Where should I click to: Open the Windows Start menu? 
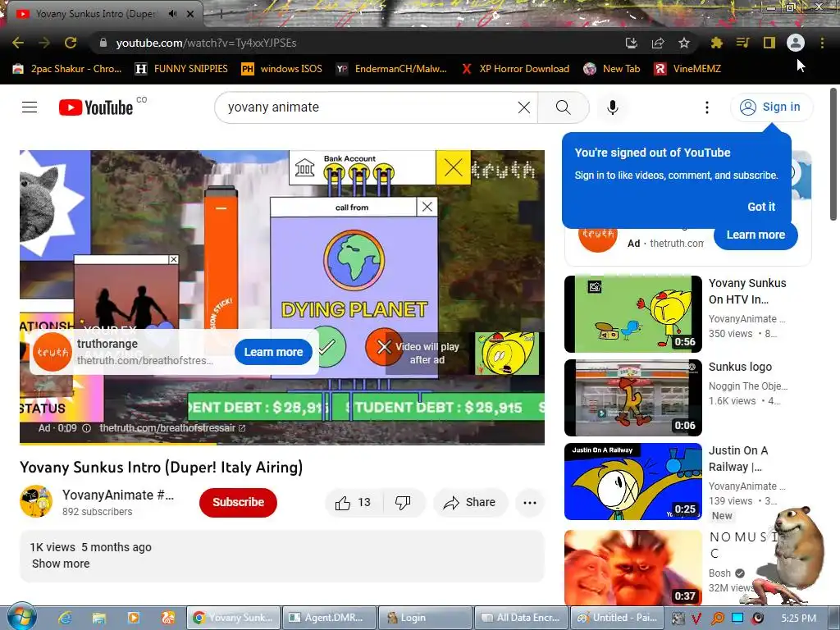pos(21,617)
